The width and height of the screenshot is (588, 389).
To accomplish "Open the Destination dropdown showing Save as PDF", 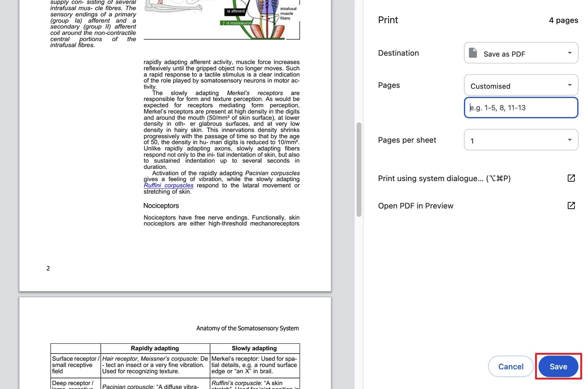I will point(521,53).
